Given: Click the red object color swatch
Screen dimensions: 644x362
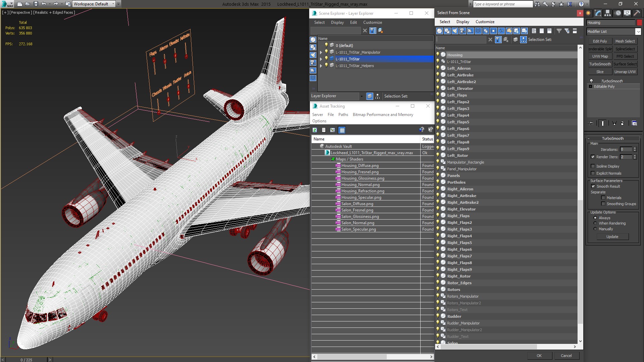Looking at the screenshot, I should point(639,23).
